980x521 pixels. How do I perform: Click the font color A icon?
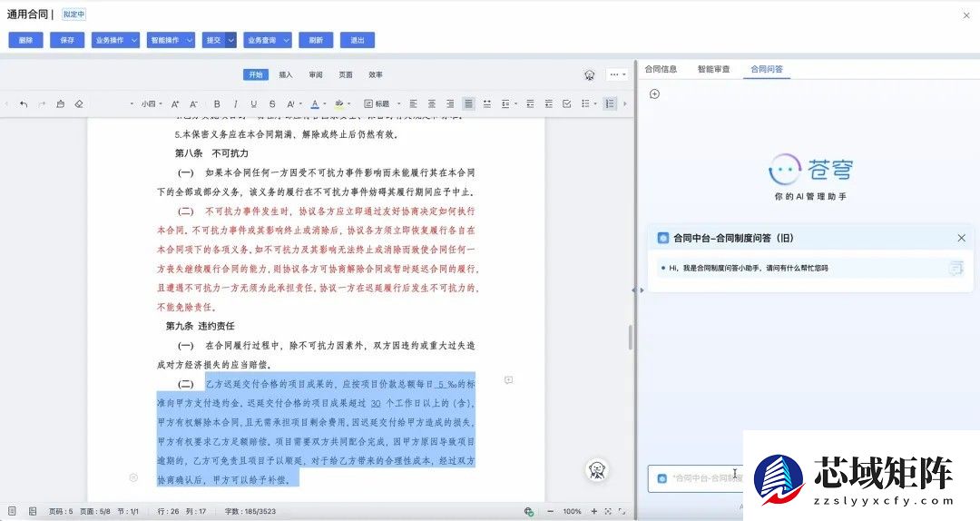[314, 103]
